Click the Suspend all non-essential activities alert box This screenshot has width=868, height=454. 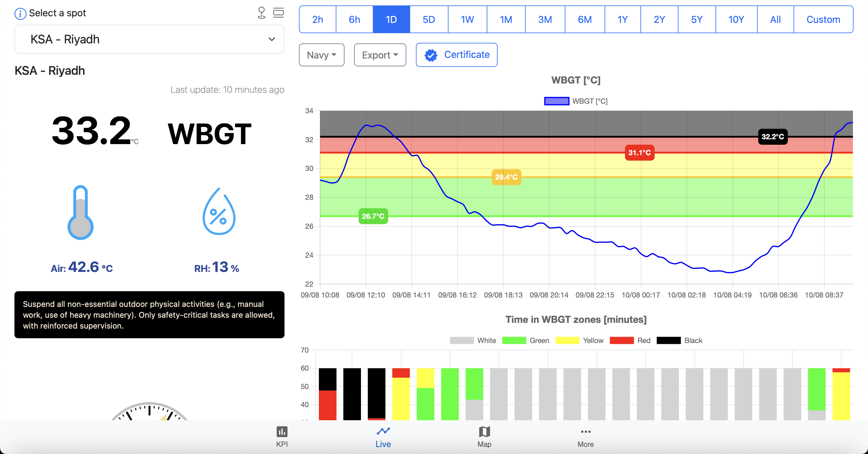click(149, 315)
